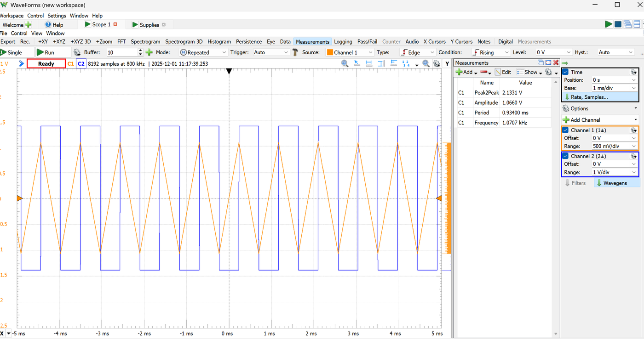Add a measurement with Add button
Image resolution: width=644 pixels, height=339 pixels.
pyautogui.click(x=466, y=72)
